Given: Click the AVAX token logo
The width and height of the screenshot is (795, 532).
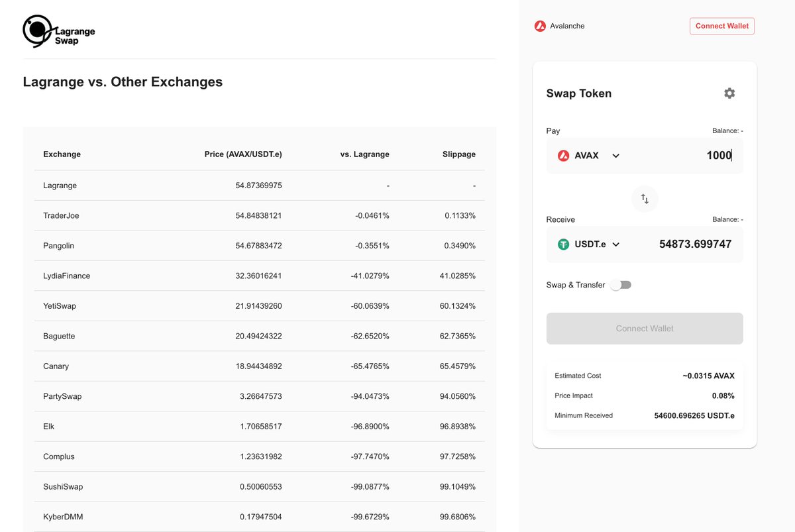Looking at the screenshot, I should click(x=563, y=156).
